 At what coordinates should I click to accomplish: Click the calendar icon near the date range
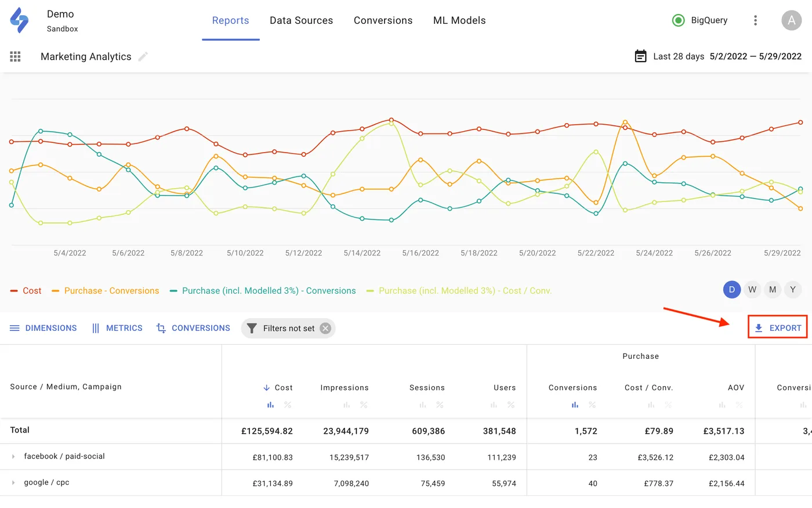pos(640,56)
